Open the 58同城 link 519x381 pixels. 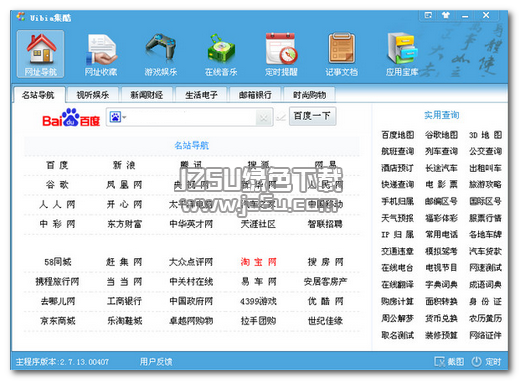click(57, 262)
